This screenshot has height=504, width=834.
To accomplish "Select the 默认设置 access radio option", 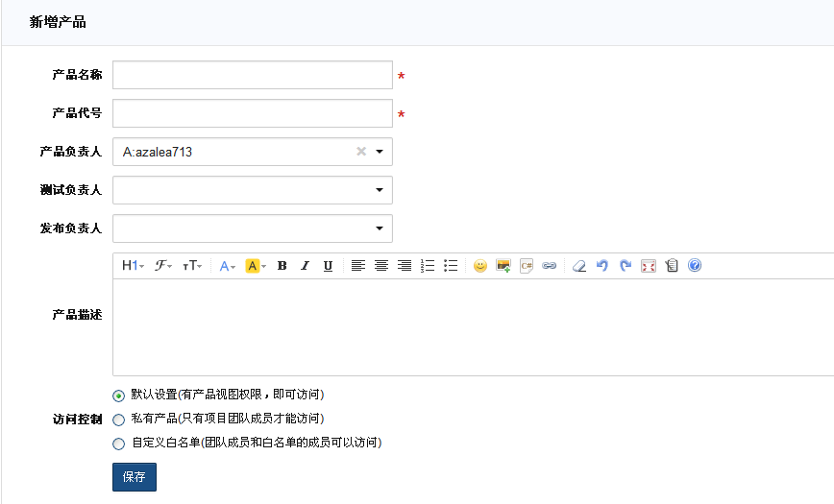I will point(118,396).
